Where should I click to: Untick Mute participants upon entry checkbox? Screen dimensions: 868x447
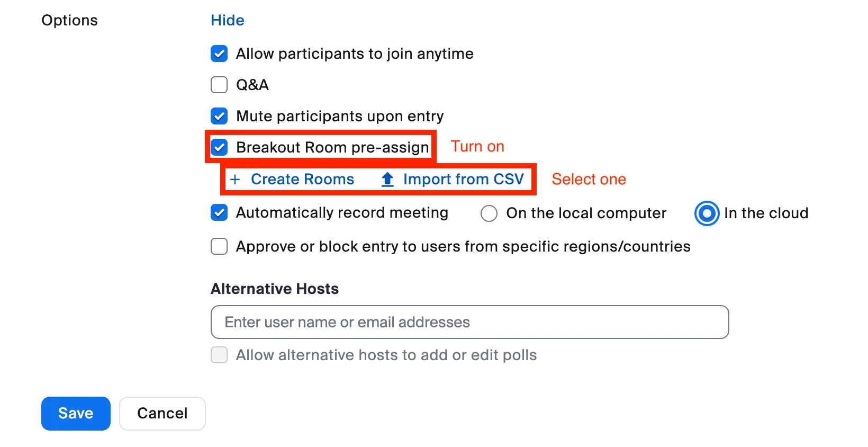coord(219,116)
